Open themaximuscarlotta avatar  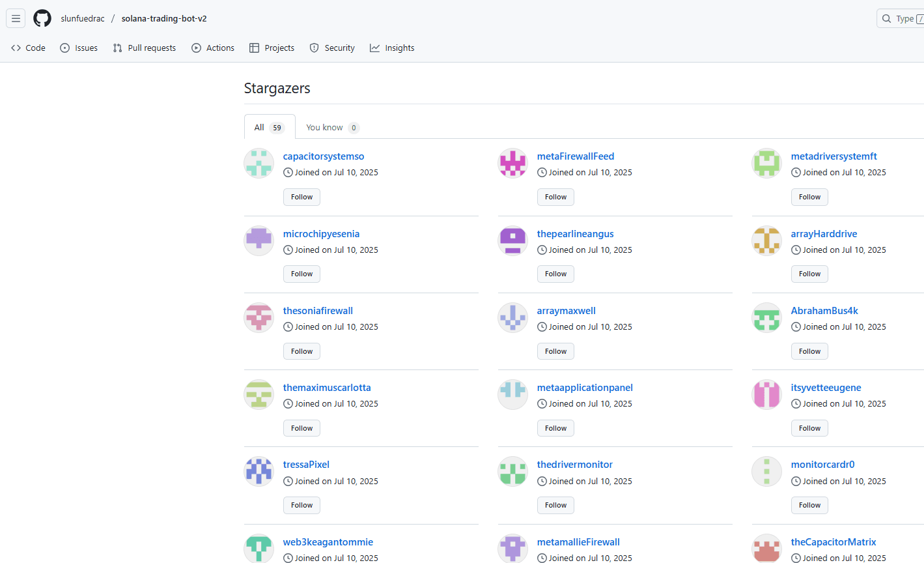(259, 394)
